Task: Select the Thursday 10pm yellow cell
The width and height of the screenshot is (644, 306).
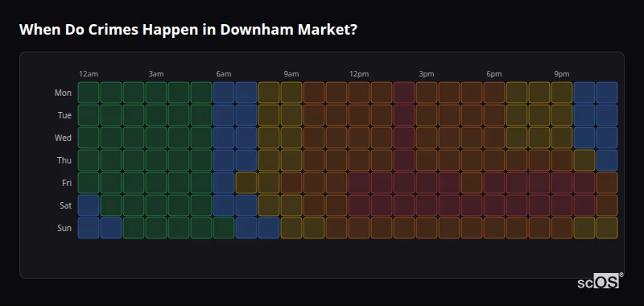Action: coord(584,160)
